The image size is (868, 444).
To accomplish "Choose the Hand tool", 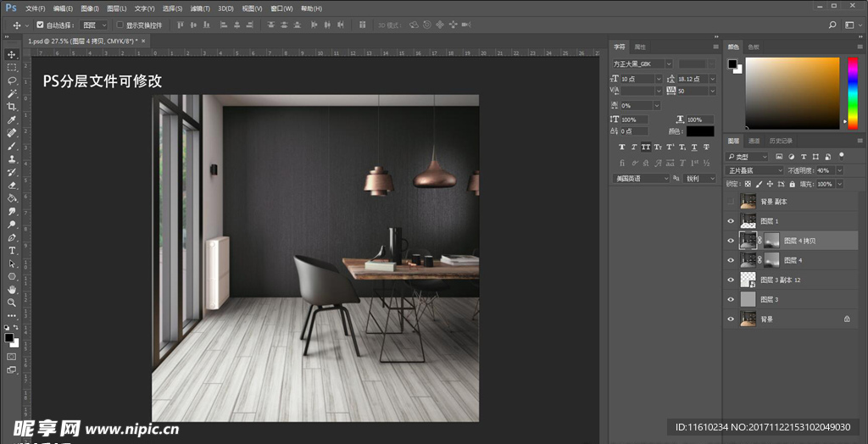I will [x=12, y=290].
